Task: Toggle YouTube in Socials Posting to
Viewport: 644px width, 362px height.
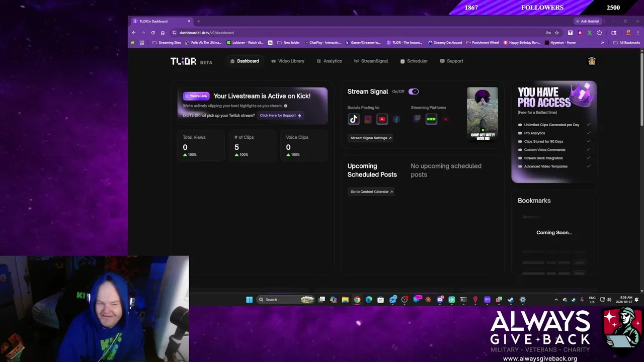Action: 382,119
